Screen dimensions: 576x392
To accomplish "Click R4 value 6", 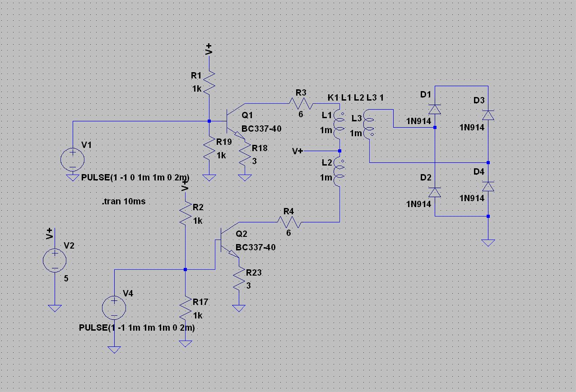I will (x=289, y=233).
